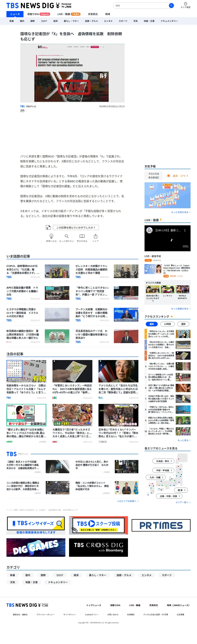Open the LIVE video three-dot menu
The image size is (197, 644).
[x=185, y=231]
